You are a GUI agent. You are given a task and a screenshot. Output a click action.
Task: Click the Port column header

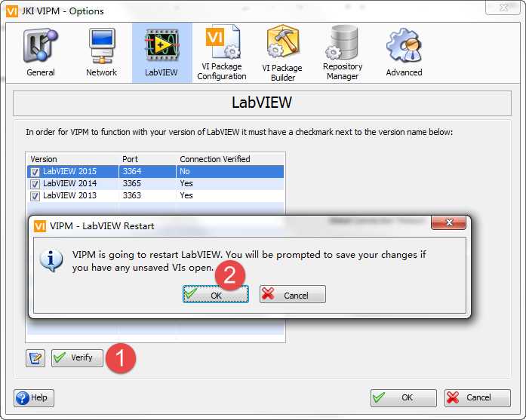click(130, 159)
